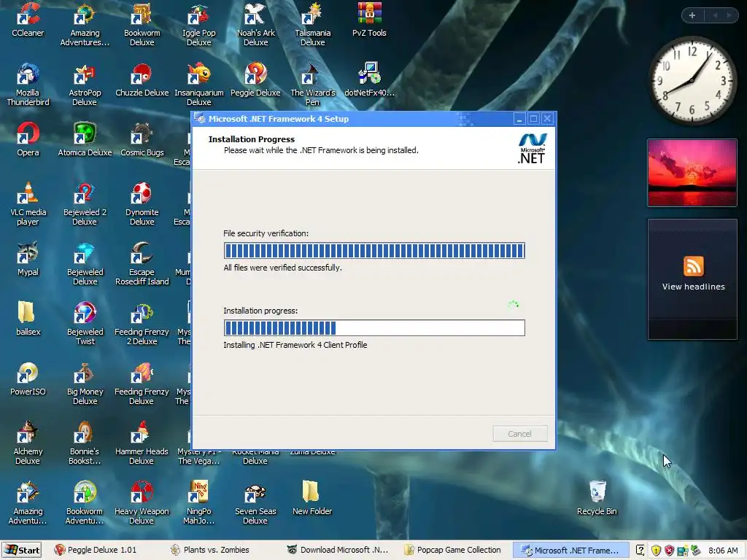Screen dimensions: 747x560
Task: Select Atomica Deluxe icon
Action: pos(85,134)
